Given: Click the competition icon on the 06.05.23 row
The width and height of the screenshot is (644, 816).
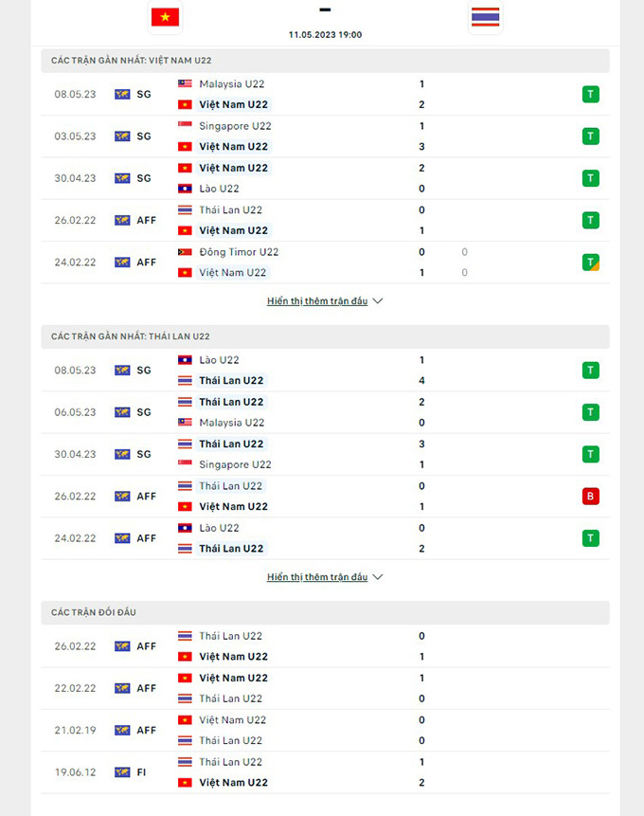Looking at the screenshot, I should 122,412.
